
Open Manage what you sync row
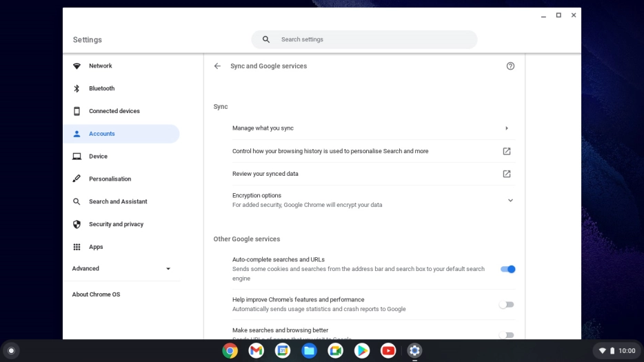click(373, 128)
